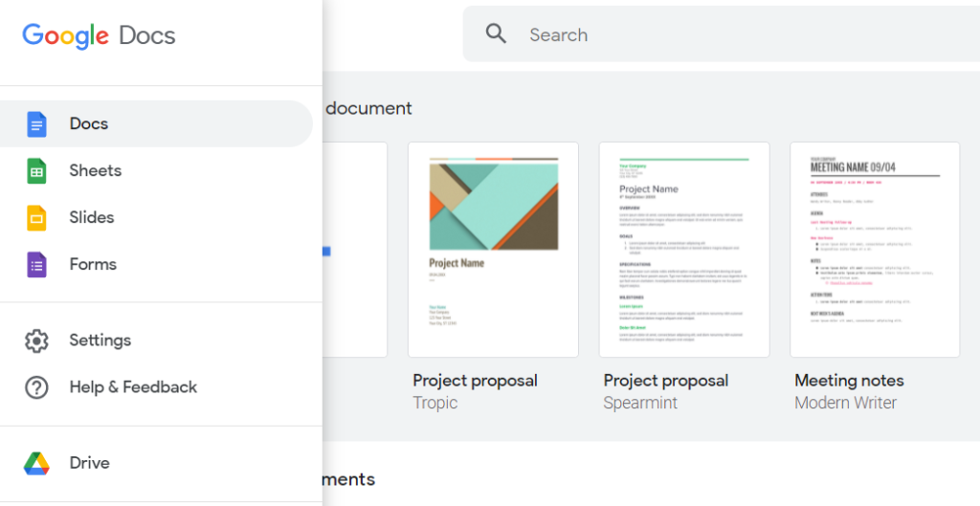980x506 pixels.
Task: Open Forms from the side menu
Action: [x=156, y=264]
